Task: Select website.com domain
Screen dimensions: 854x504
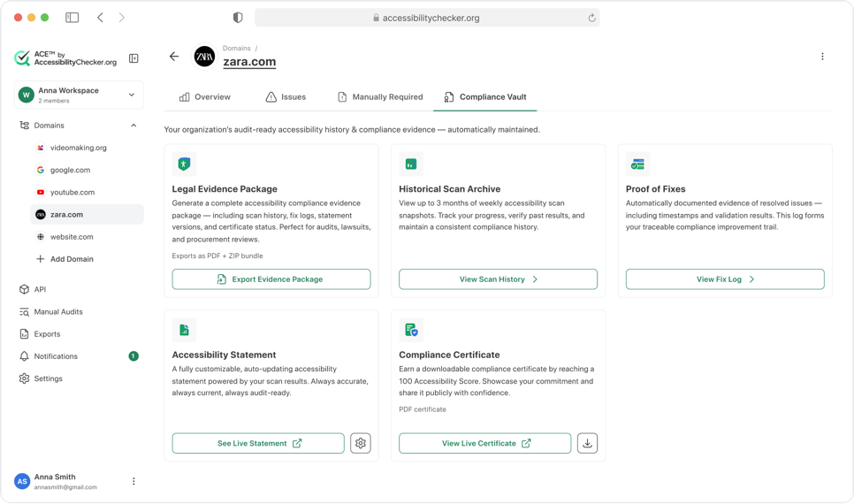Action: [87, 236]
